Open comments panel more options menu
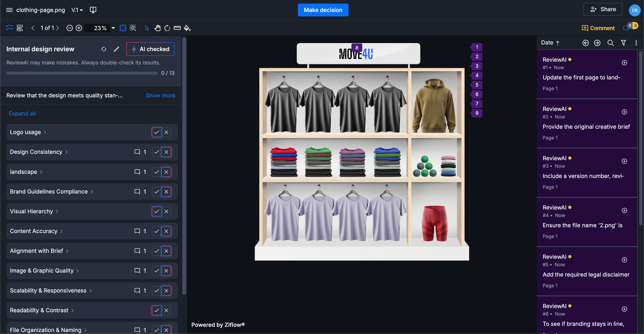Viewport: 644px width, 334px height. coord(636,43)
